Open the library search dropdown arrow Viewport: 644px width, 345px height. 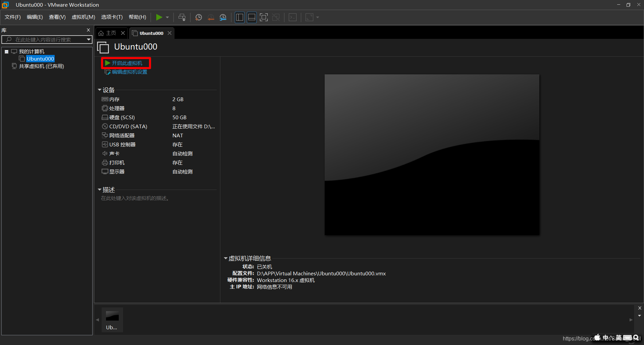pos(89,40)
